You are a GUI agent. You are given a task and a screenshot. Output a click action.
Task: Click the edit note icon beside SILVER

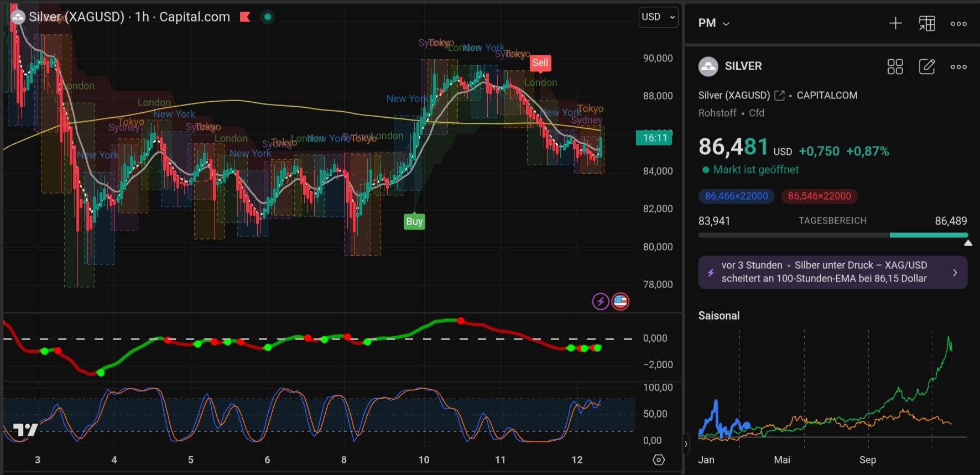click(926, 67)
